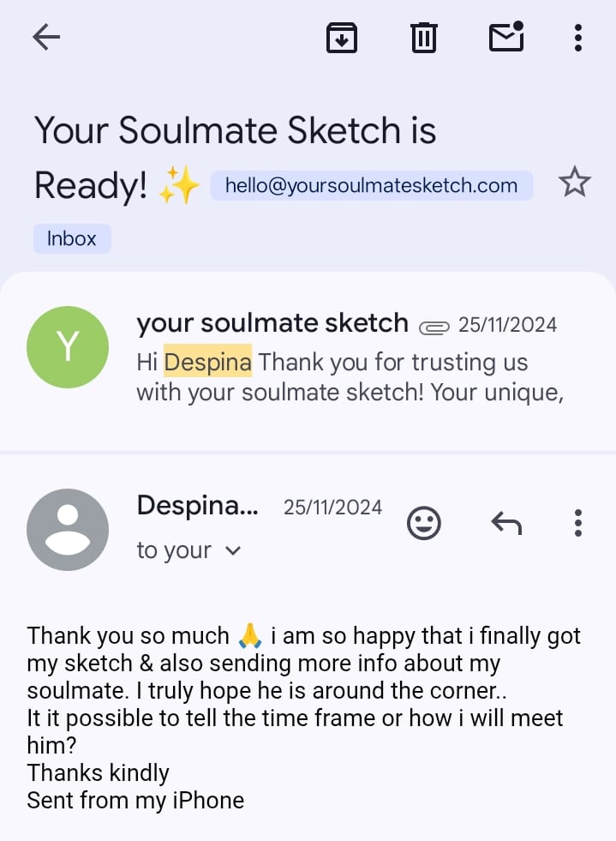Tap the hello@yoursoulmatesketch.com sender chip

371,185
